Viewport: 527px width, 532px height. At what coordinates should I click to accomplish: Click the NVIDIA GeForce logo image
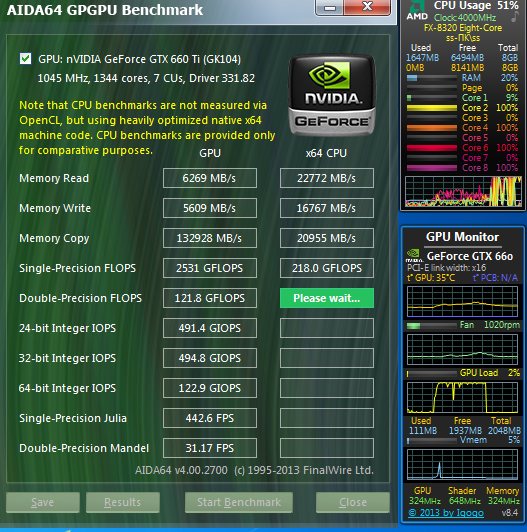pos(332,96)
